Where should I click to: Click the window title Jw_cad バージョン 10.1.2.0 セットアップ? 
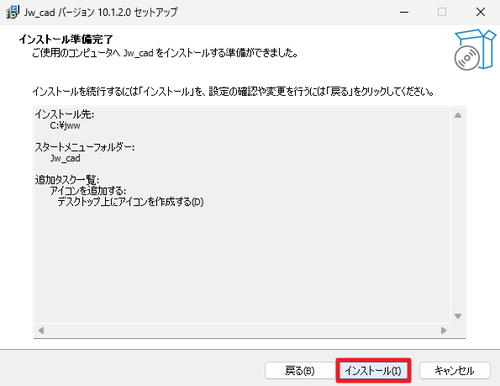coord(101,12)
